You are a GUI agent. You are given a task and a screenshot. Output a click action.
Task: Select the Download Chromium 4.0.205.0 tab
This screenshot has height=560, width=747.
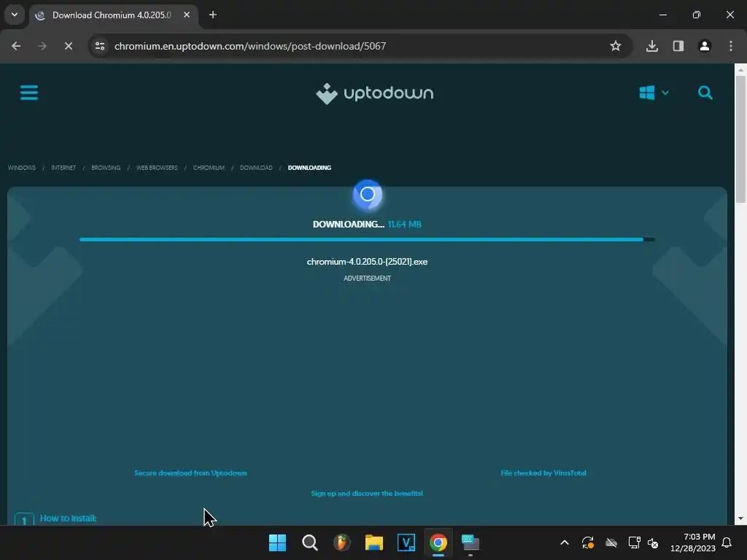[112, 15]
